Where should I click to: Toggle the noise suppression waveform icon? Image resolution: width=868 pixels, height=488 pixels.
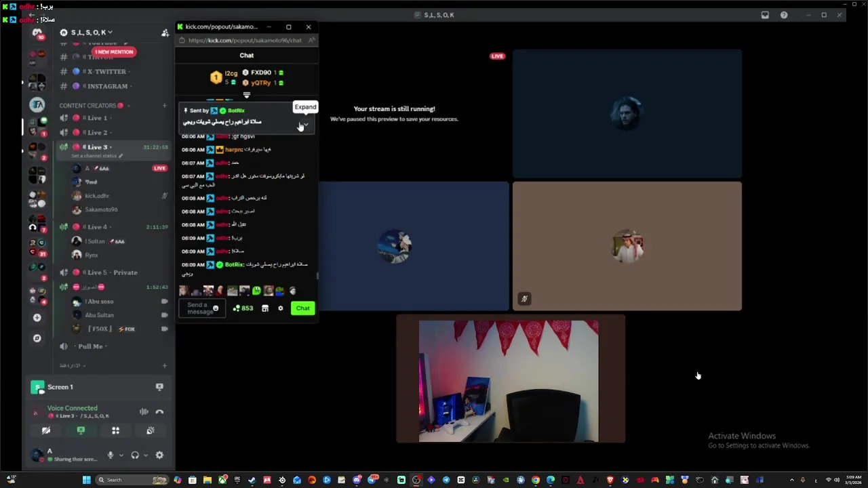144,412
